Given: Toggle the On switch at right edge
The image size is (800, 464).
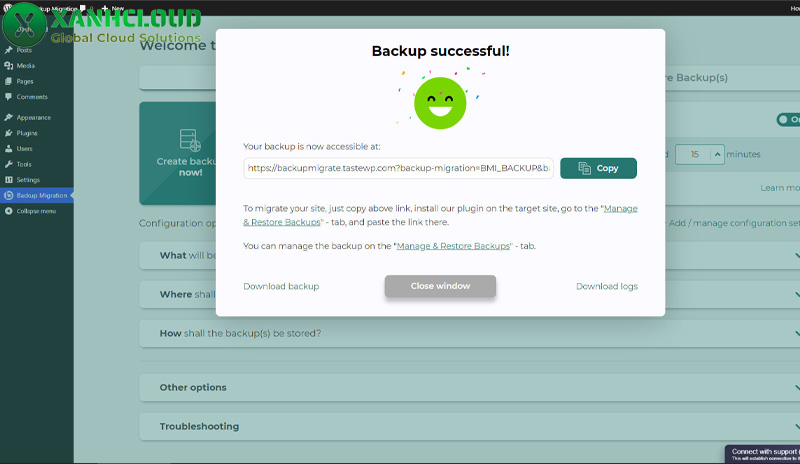Looking at the screenshot, I should pos(788,119).
